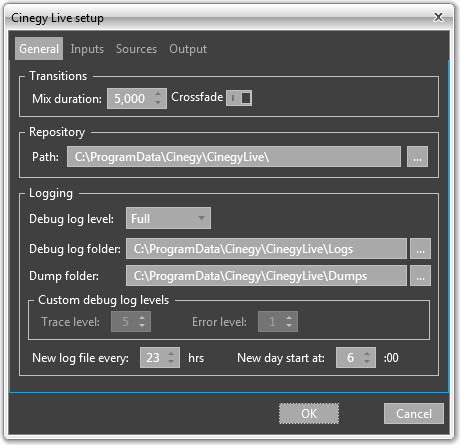461x446 pixels.
Task: Open the Inputs tab
Action: coord(87,49)
